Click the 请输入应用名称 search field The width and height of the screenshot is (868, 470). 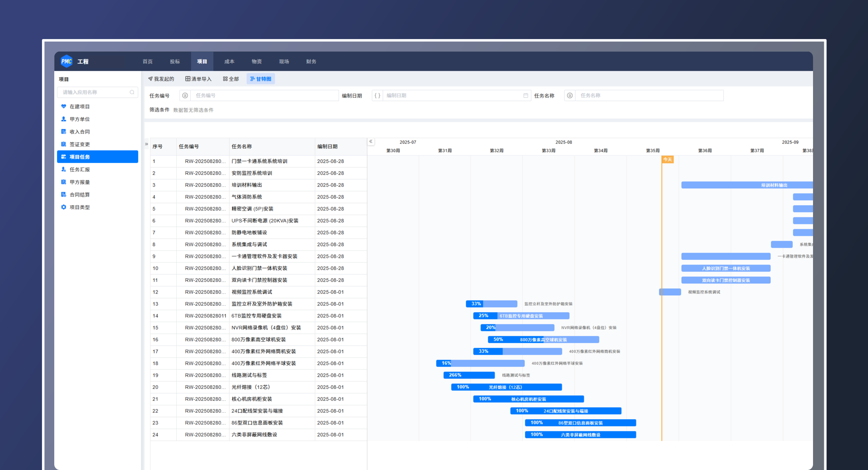[x=94, y=93]
